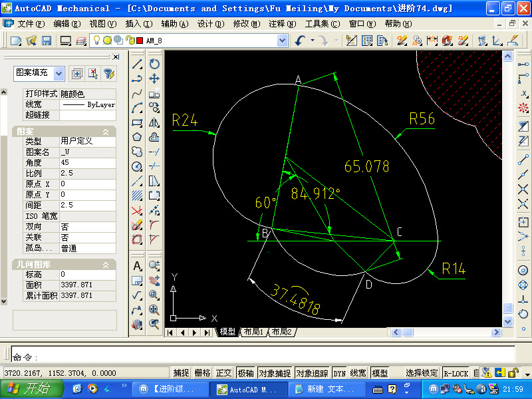
Task: Click the Pan hand icon
Action: [x=154, y=281]
